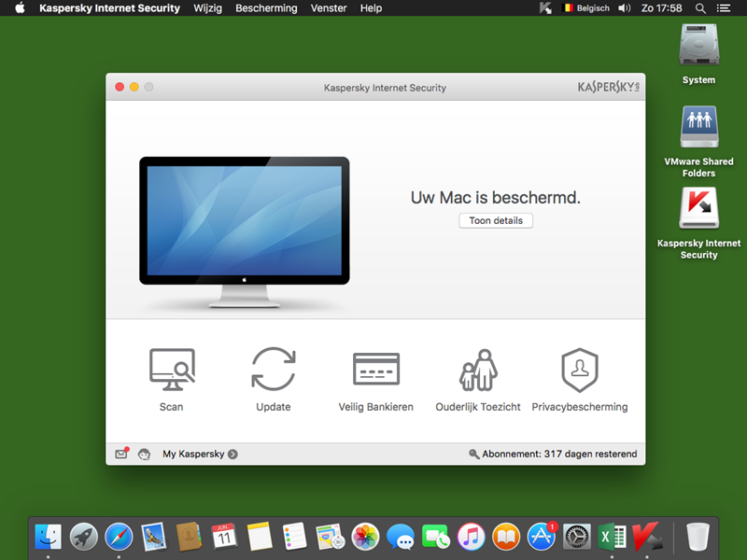Click Abonnement 317 dagen resterend

tap(553, 455)
